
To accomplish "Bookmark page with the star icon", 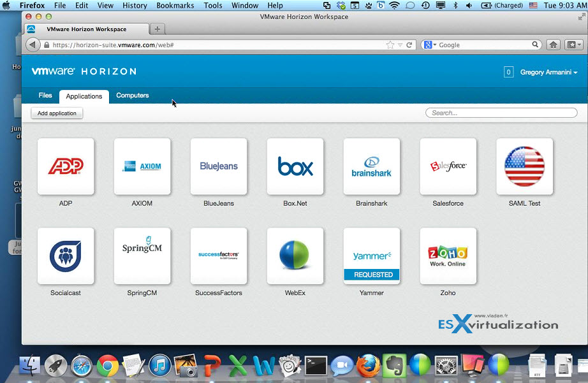I will pos(390,45).
